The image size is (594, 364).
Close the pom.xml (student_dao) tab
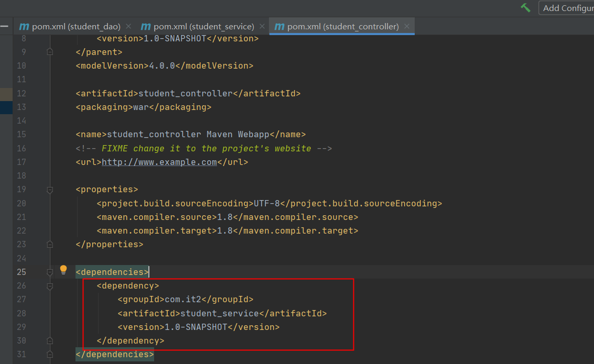click(128, 27)
